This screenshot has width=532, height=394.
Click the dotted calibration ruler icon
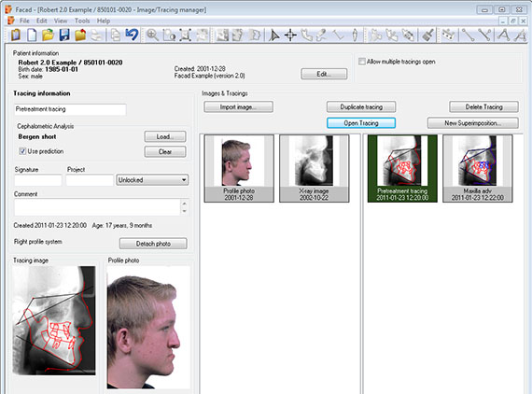coord(449,35)
